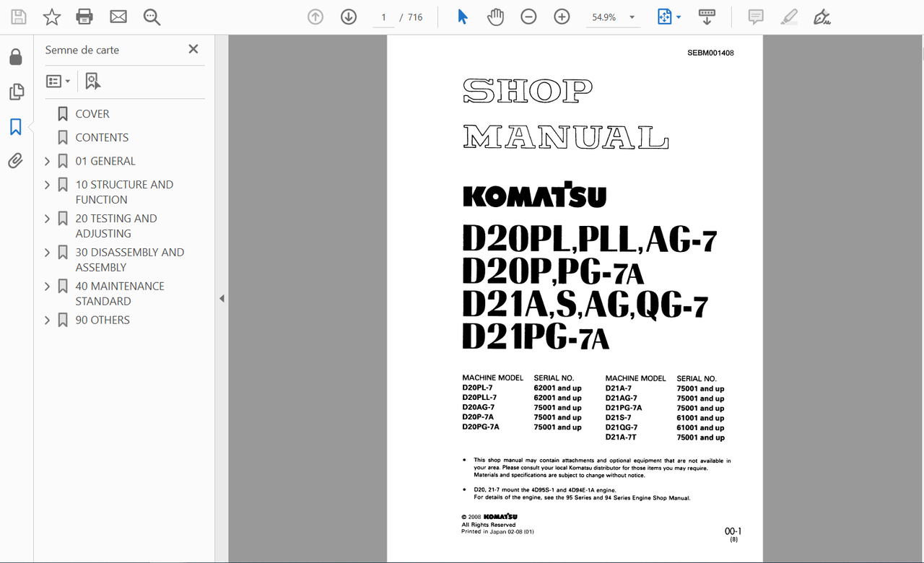Open the Find text magnifier tool
Image resolution: width=924 pixels, height=563 pixels.
coord(152,17)
